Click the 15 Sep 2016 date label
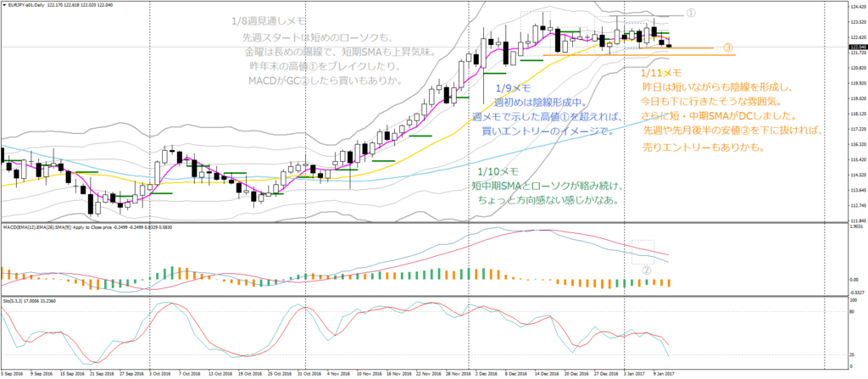 pos(73,374)
